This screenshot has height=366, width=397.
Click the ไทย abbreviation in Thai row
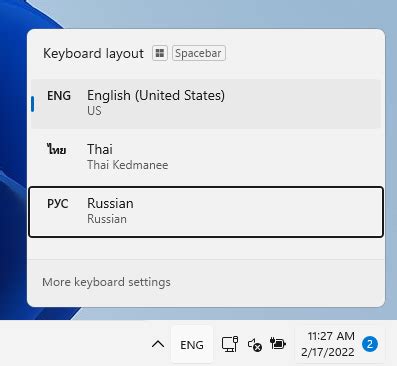[x=56, y=150]
